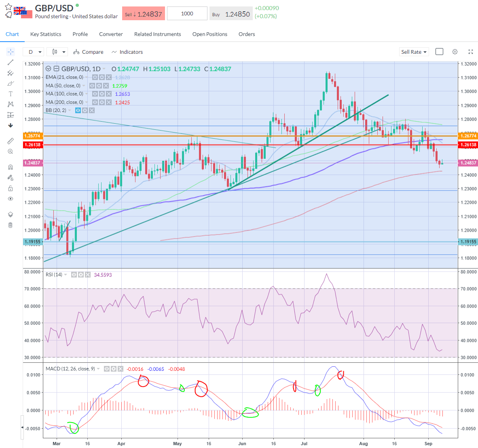Hide the MA (50, close, 0) indicator
Image resolution: width=478 pixels, height=448 pixels.
click(x=92, y=86)
